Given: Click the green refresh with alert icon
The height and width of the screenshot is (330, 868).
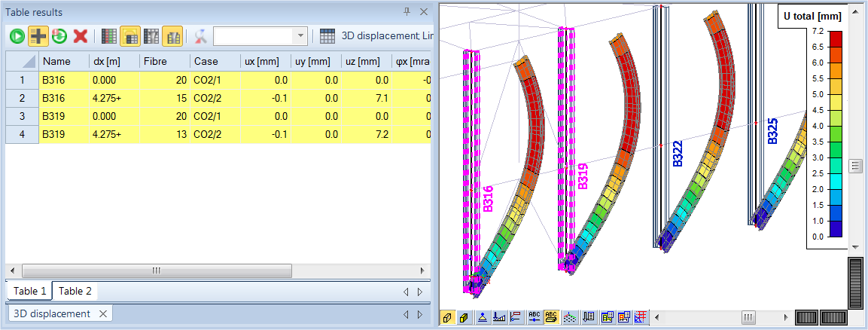Looking at the screenshot, I should pyautogui.click(x=59, y=36).
